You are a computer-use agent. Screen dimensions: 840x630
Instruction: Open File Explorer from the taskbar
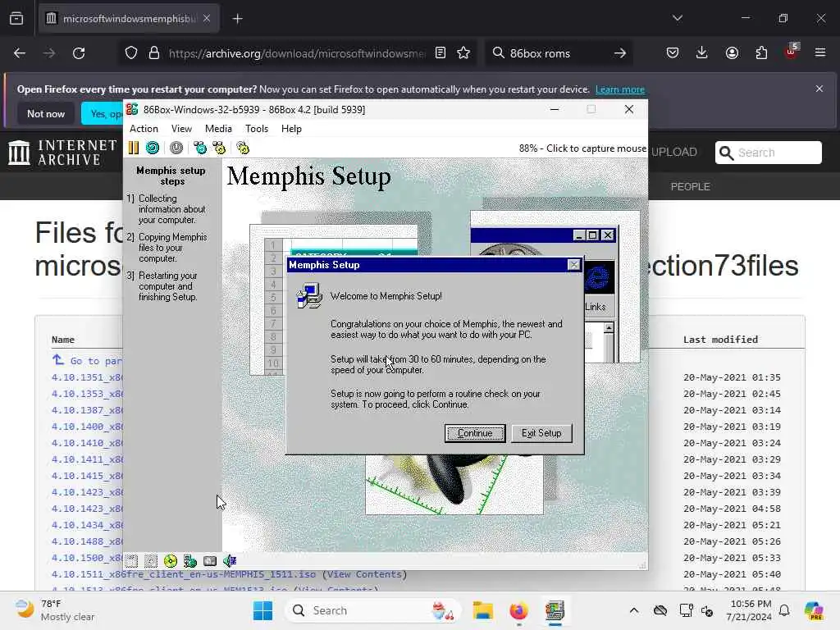point(482,610)
